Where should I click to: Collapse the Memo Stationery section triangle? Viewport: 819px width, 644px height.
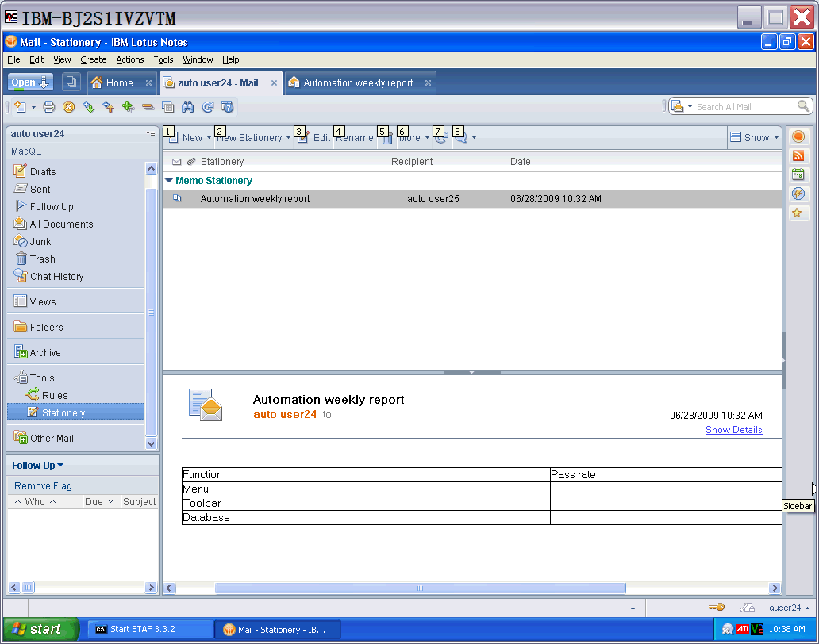point(168,180)
